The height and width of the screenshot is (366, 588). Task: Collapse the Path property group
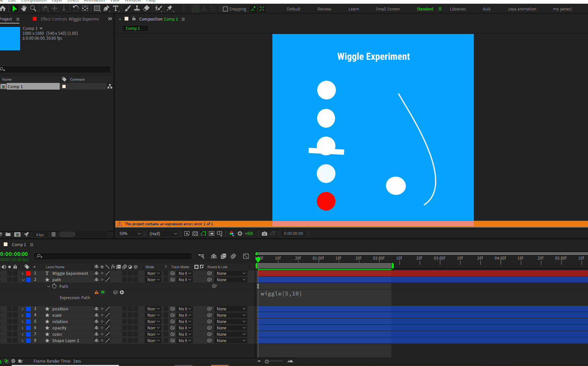pyautogui.click(x=49, y=286)
